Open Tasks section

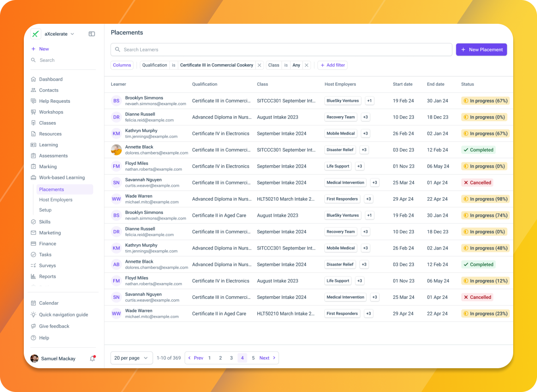click(x=45, y=254)
